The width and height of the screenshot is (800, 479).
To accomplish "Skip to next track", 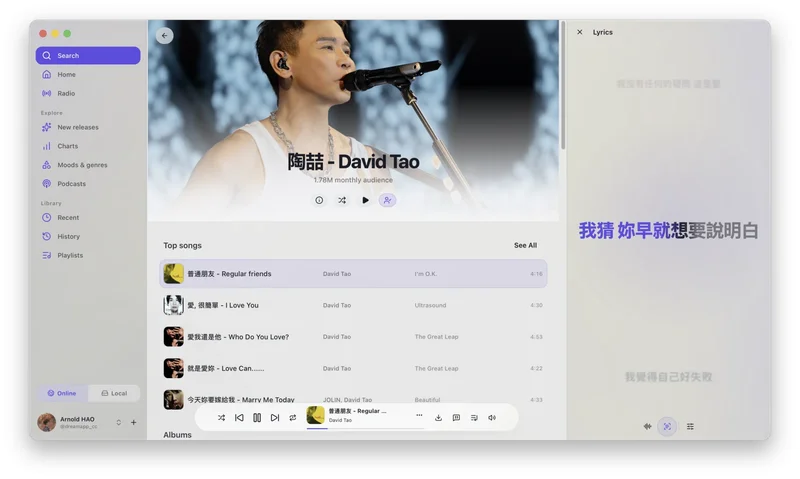I will pos(275,418).
